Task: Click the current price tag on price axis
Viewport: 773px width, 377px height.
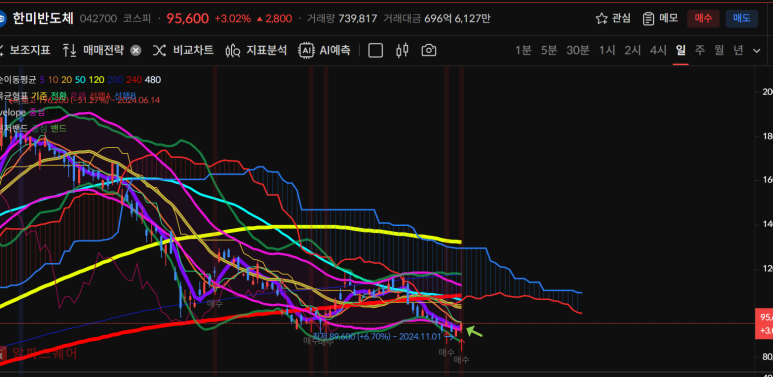Action: (764, 324)
